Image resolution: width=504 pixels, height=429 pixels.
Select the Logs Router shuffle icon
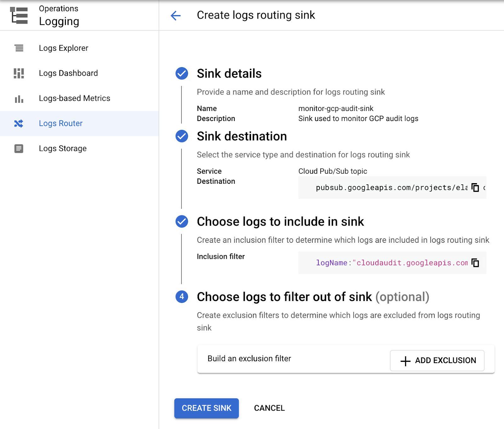19,124
